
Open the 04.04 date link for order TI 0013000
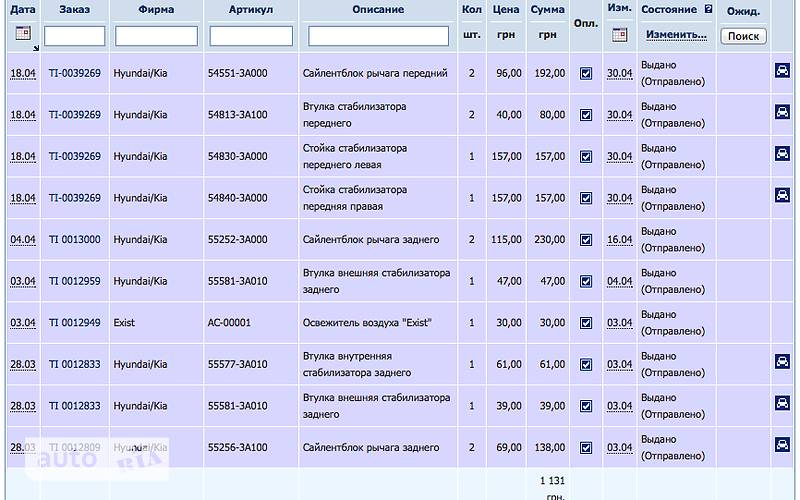[22, 240]
